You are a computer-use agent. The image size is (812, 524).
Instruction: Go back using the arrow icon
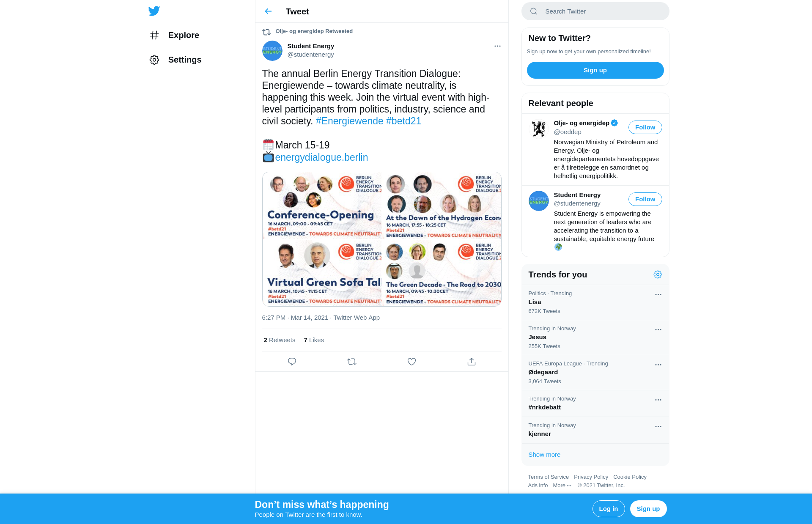tap(268, 11)
